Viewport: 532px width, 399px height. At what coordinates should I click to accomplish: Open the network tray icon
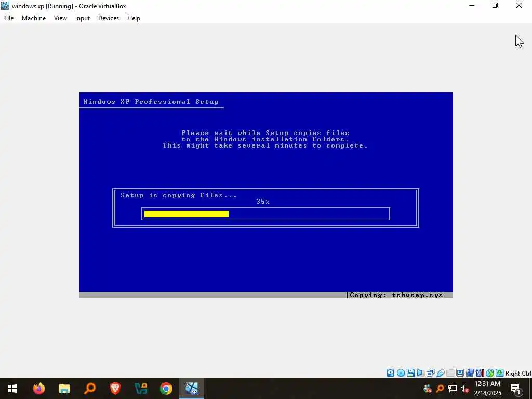(x=453, y=389)
